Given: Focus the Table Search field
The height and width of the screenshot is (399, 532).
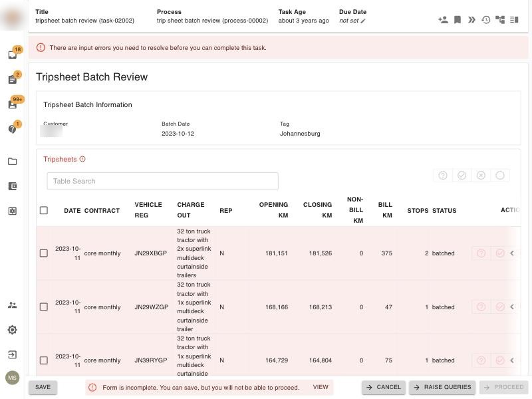Looking at the screenshot, I should [x=162, y=181].
